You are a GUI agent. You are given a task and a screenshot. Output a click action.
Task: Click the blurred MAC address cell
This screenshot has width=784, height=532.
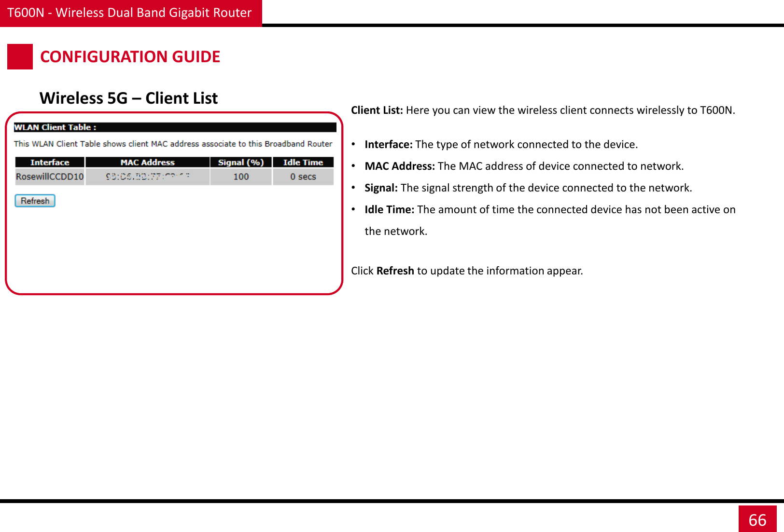[x=147, y=177]
